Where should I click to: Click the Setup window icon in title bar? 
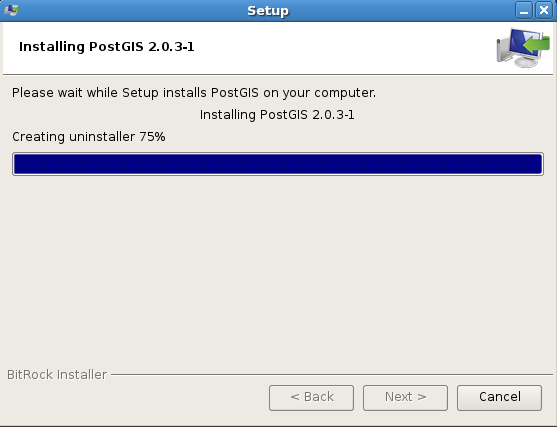(x=11, y=10)
